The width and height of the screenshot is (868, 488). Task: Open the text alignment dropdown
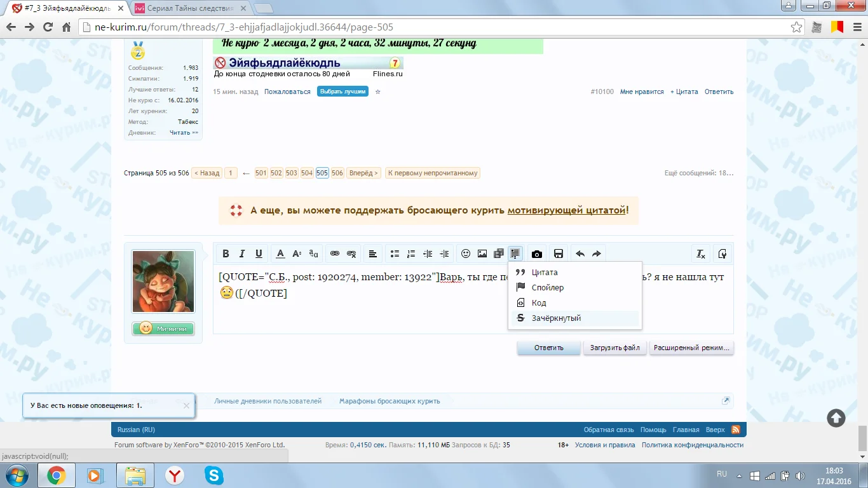[x=373, y=254]
